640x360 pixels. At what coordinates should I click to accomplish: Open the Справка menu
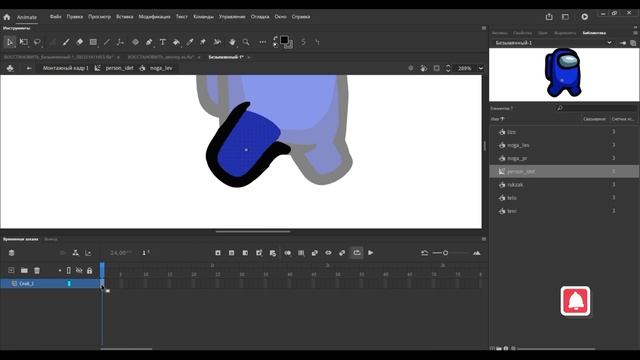tap(301, 17)
